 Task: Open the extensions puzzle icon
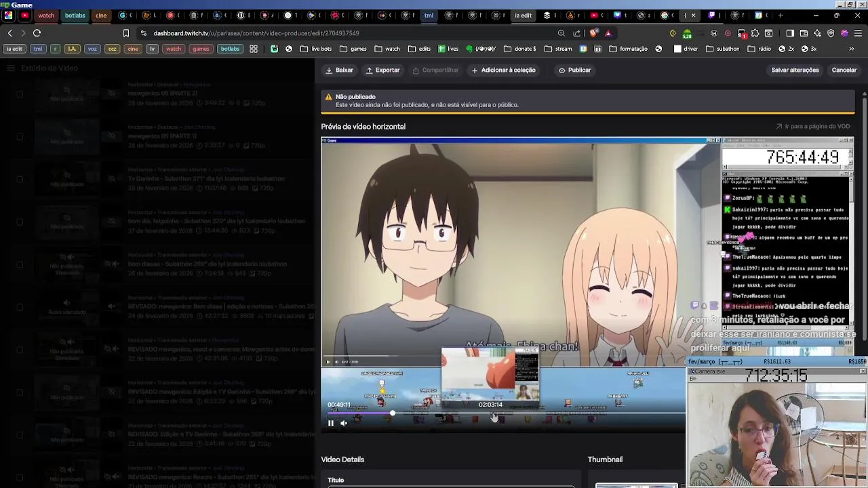(x=755, y=33)
